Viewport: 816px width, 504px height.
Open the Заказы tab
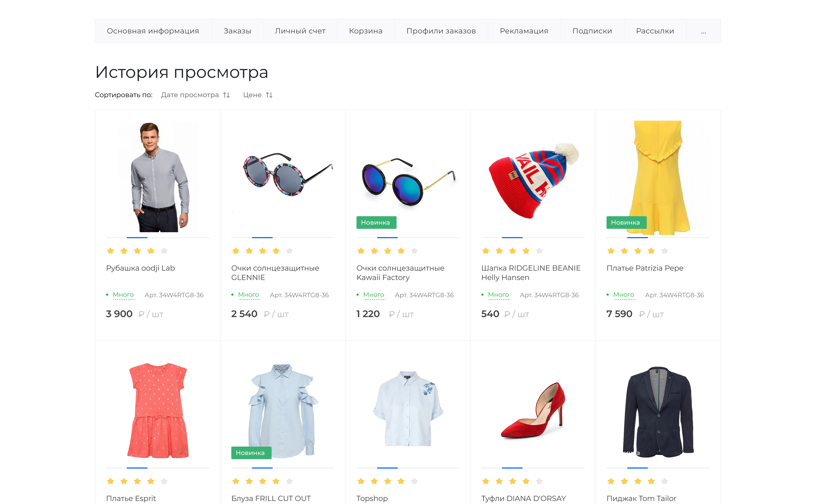(x=237, y=31)
